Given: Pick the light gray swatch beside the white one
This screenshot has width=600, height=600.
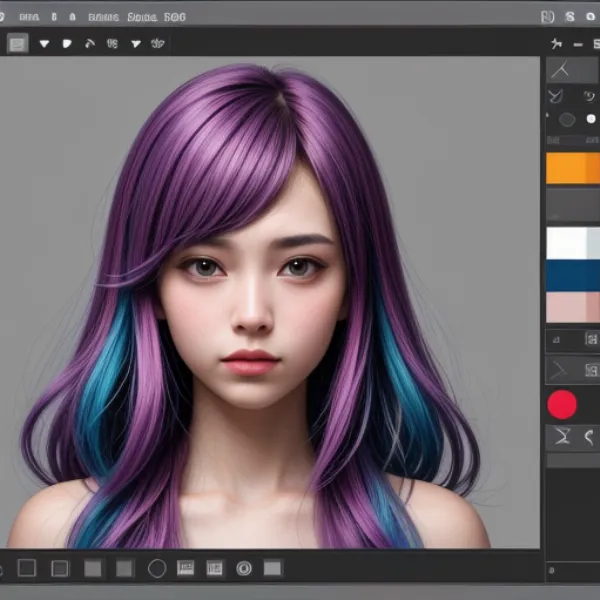Looking at the screenshot, I should 593,243.
